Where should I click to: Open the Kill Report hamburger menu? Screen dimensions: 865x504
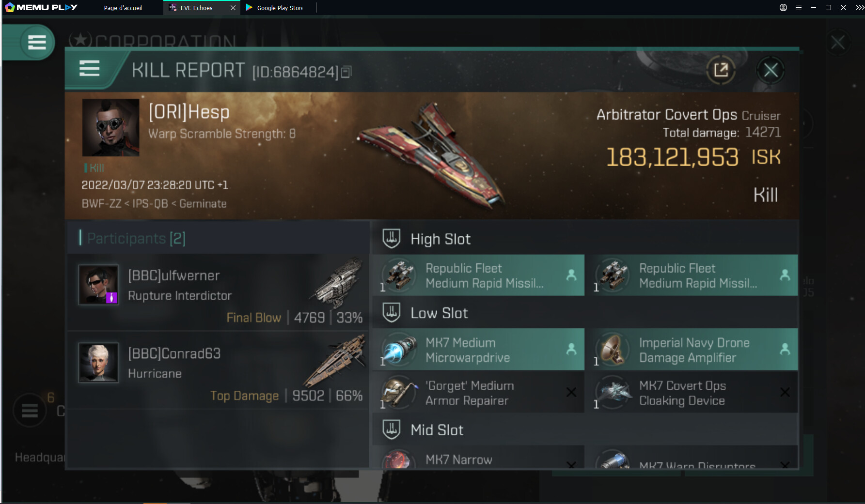pyautogui.click(x=89, y=69)
